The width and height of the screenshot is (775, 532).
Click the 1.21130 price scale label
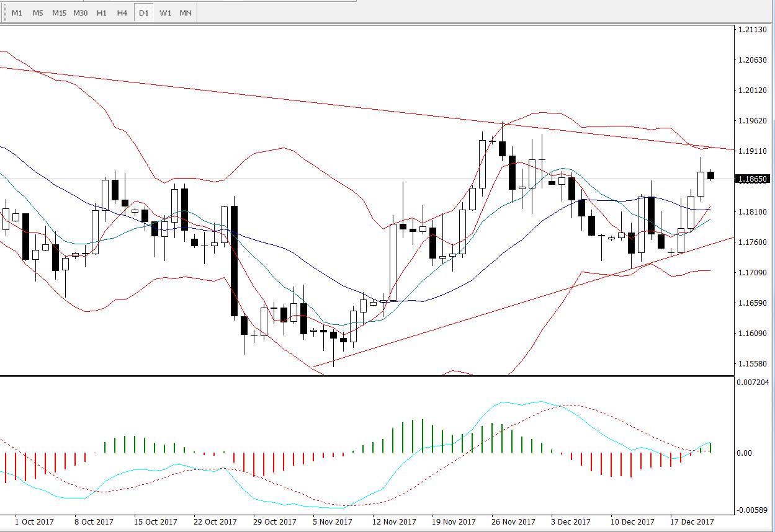tap(753, 30)
